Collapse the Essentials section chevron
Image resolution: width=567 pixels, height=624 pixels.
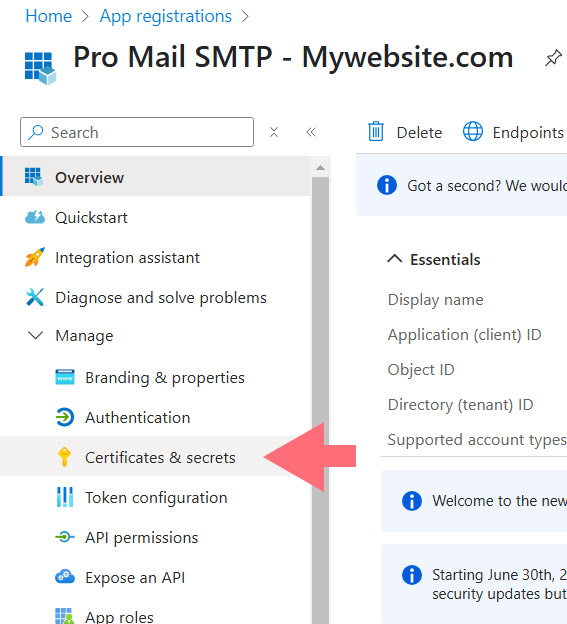coord(395,258)
